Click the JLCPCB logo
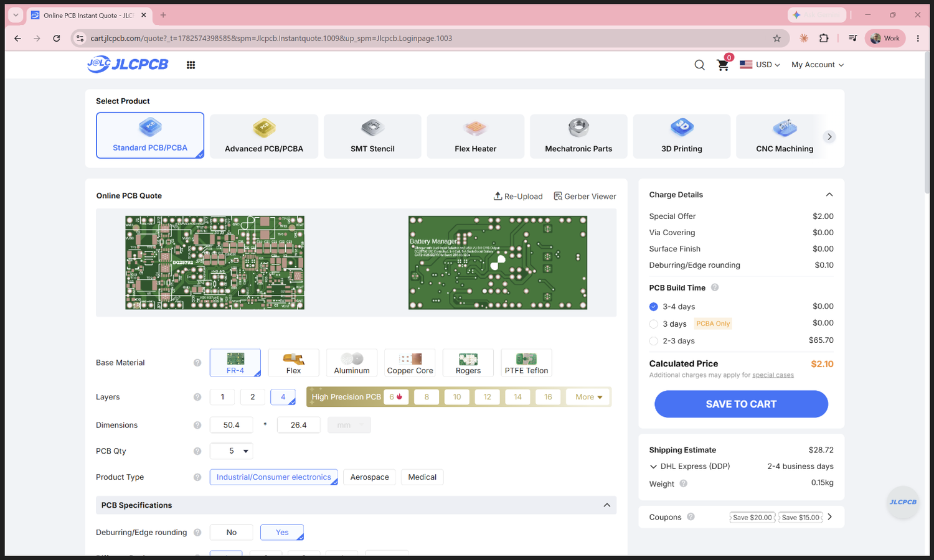Viewport: 934px width, 560px height. point(128,64)
